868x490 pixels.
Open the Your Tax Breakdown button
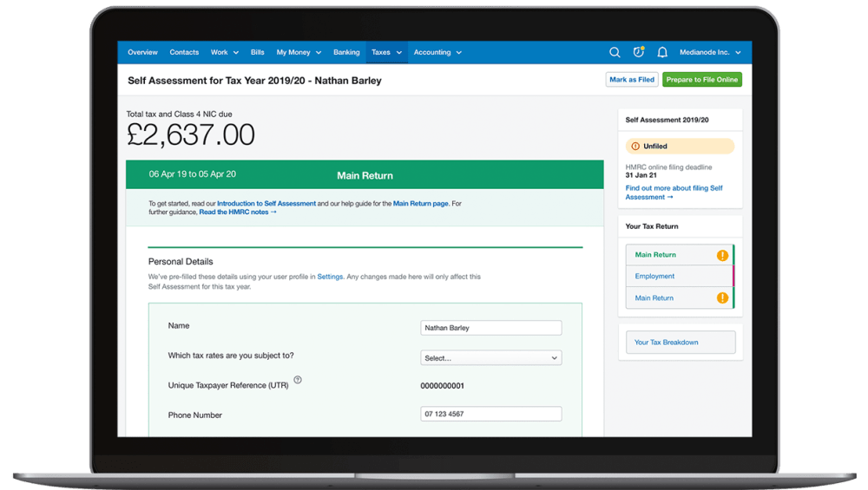(681, 343)
